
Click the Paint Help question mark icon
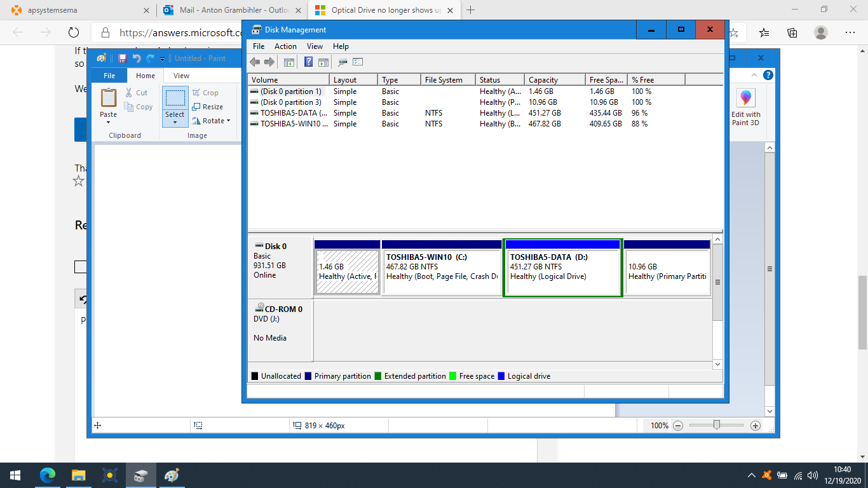tap(768, 75)
